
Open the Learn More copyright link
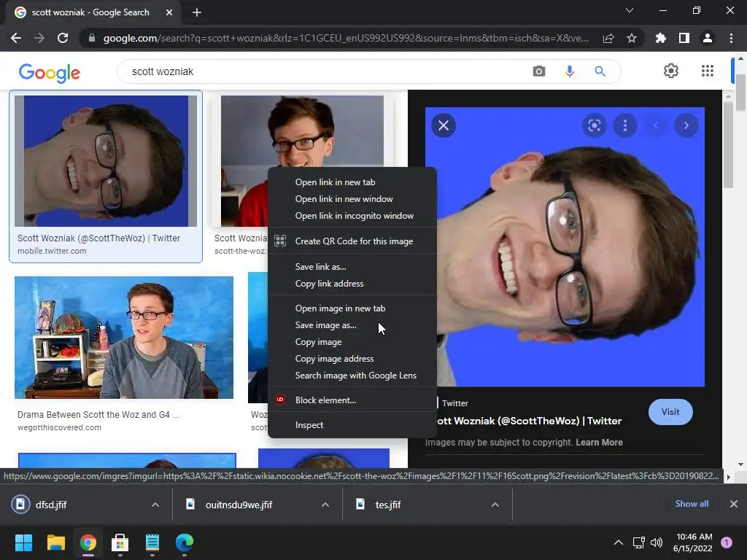pyautogui.click(x=599, y=443)
